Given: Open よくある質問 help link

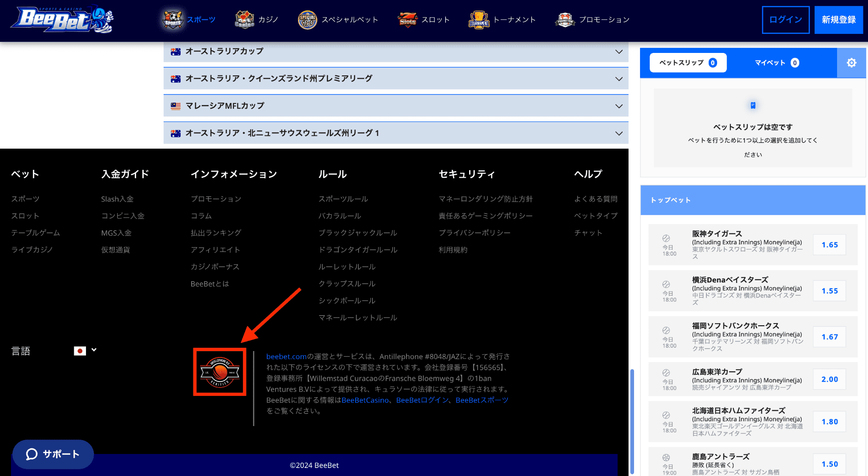Looking at the screenshot, I should (x=596, y=199).
